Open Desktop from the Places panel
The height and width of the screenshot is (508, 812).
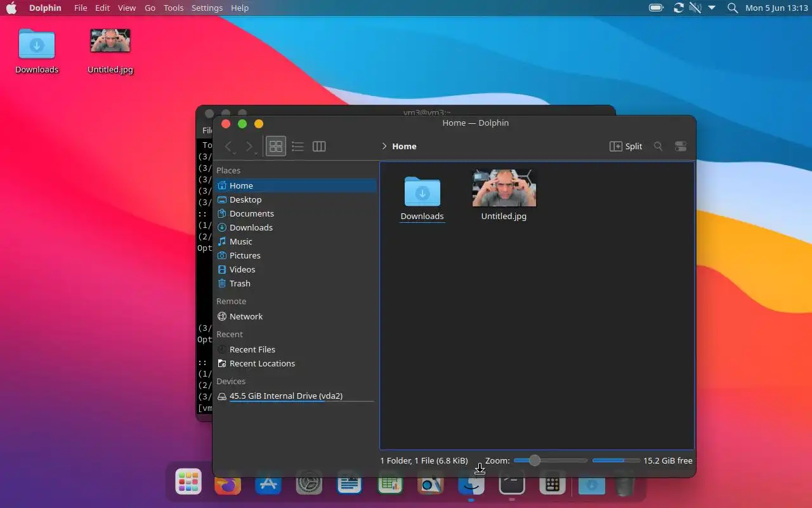pos(296,199)
